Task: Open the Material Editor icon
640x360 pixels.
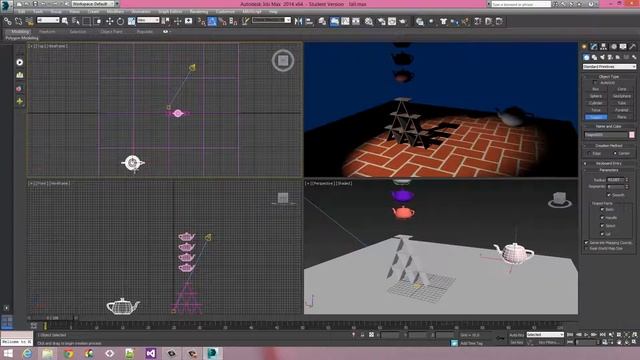Action: (x=369, y=21)
